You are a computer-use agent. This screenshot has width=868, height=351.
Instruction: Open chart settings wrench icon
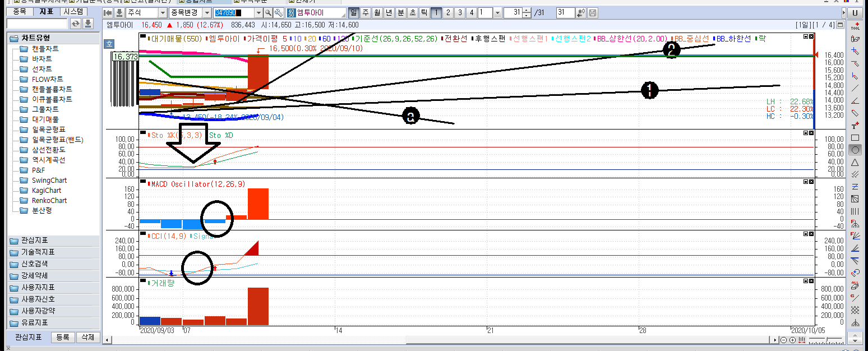tap(279, 12)
